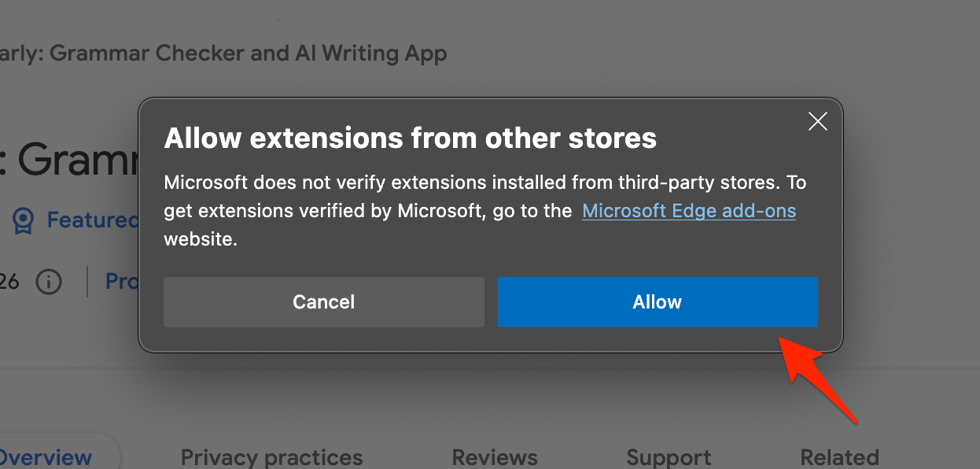The height and width of the screenshot is (469, 980).
Task: Click the dialog title 'Allow extensions from other stores'
Action: (410, 138)
